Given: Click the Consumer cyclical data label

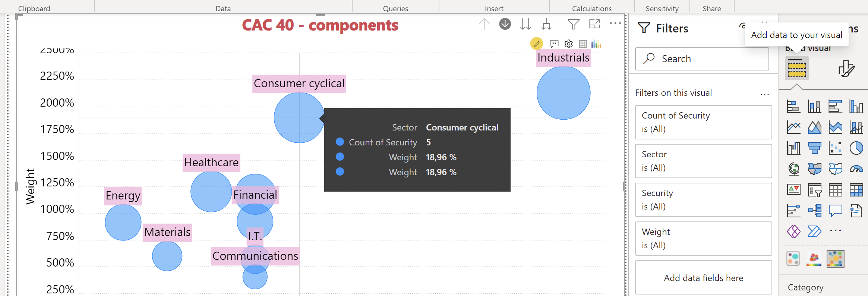Looking at the screenshot, I should click(x=299, y=84).
